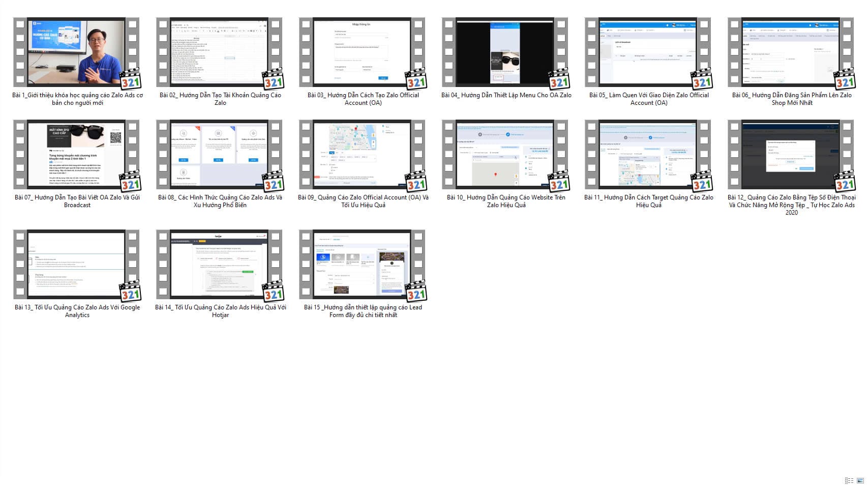Select thumbnail of Bài 07 Tạo Bài Viết OA

tap(77, 155)
